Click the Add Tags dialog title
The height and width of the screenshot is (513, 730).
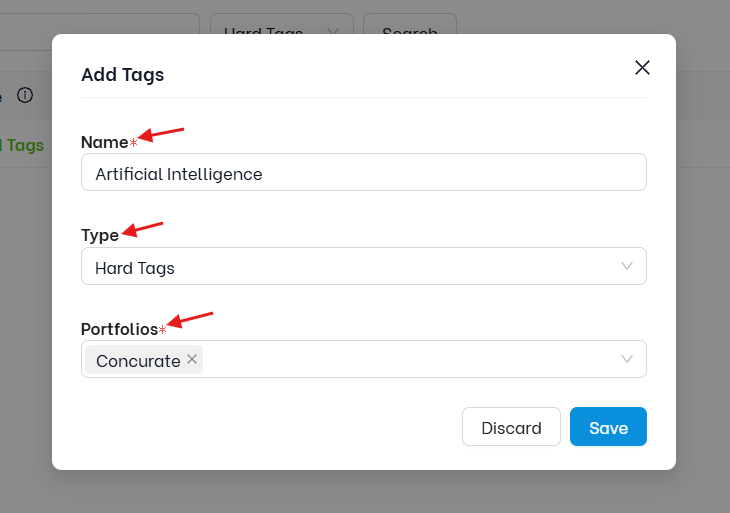(122, 74)
